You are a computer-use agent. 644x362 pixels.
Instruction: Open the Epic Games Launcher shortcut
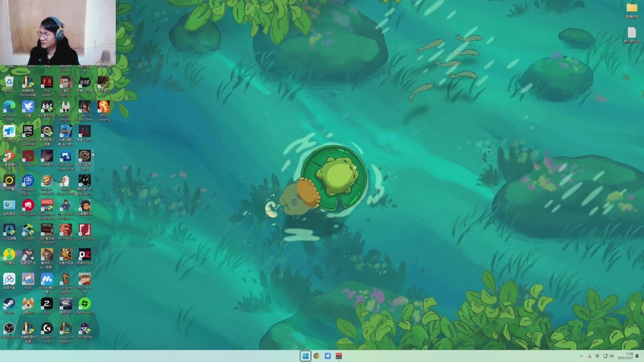point(28,132)
